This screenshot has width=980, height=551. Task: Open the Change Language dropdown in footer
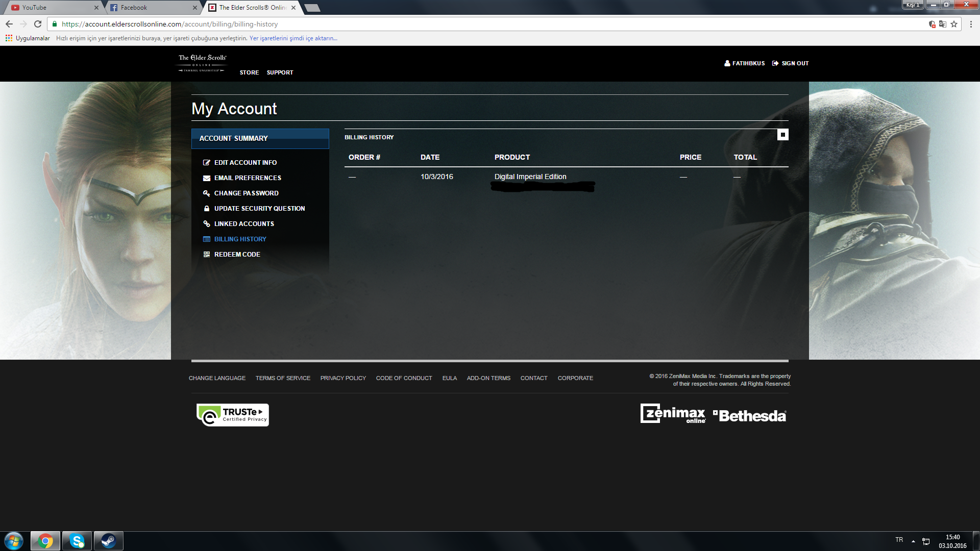[217, 378]
